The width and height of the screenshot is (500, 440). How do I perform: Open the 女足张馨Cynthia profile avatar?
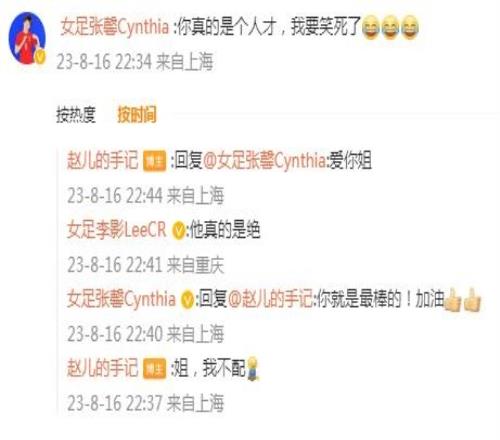27,38
